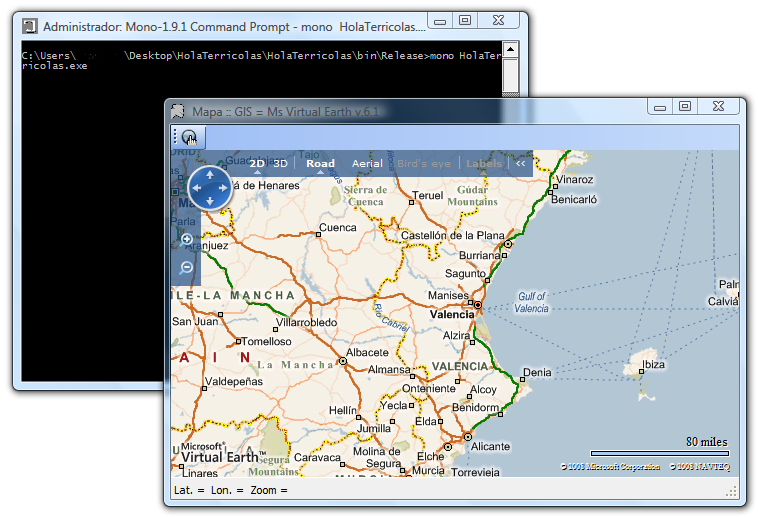The height and width of the screenshot is (517, 758).
Task: Click Albacete label on map
Action: pos(367,353)
